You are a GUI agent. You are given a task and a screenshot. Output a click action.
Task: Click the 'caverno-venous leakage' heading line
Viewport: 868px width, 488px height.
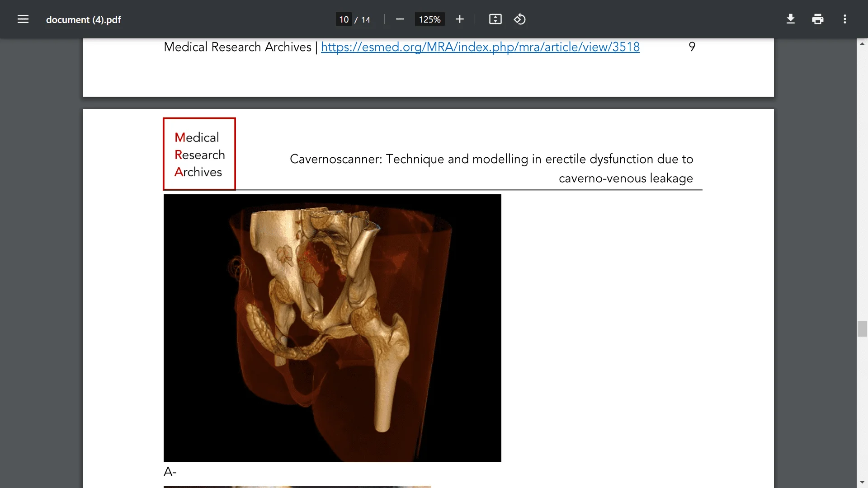626,178
